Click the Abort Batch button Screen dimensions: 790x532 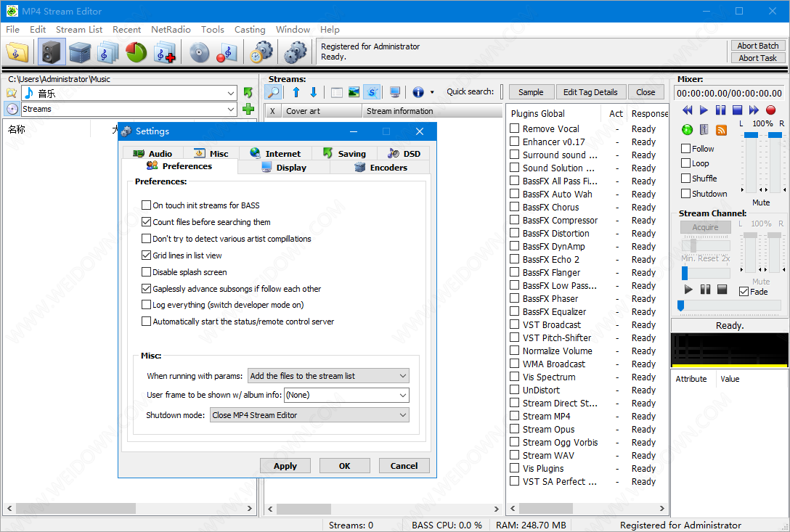pyautogui.click(x=758, y=46)
